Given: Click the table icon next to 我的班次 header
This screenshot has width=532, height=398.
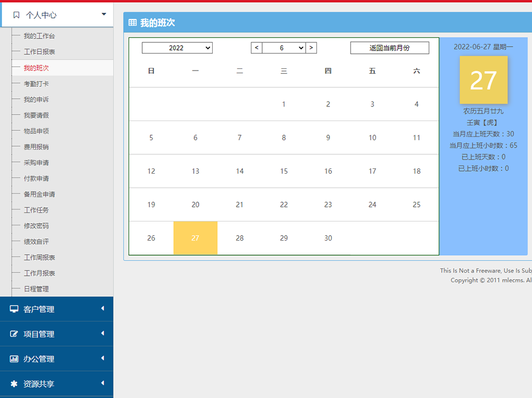Looking at the screenshot, I should click(x=132, y=23).
